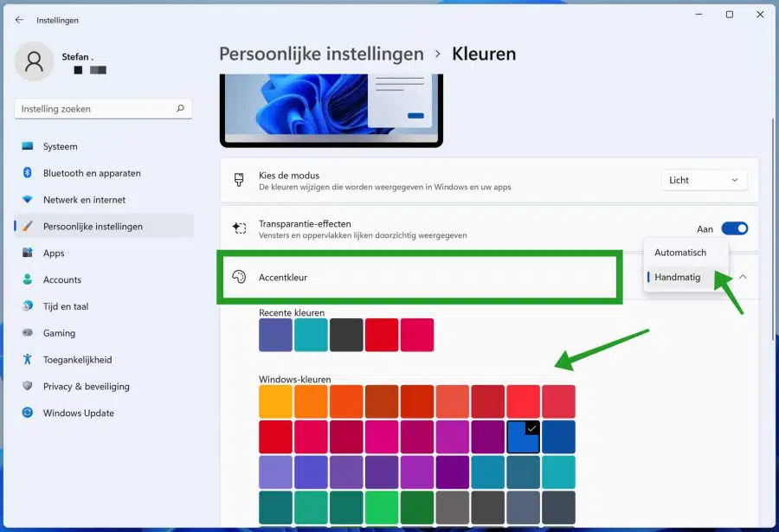Click the Apps icon in sidebar

point(28,253)
